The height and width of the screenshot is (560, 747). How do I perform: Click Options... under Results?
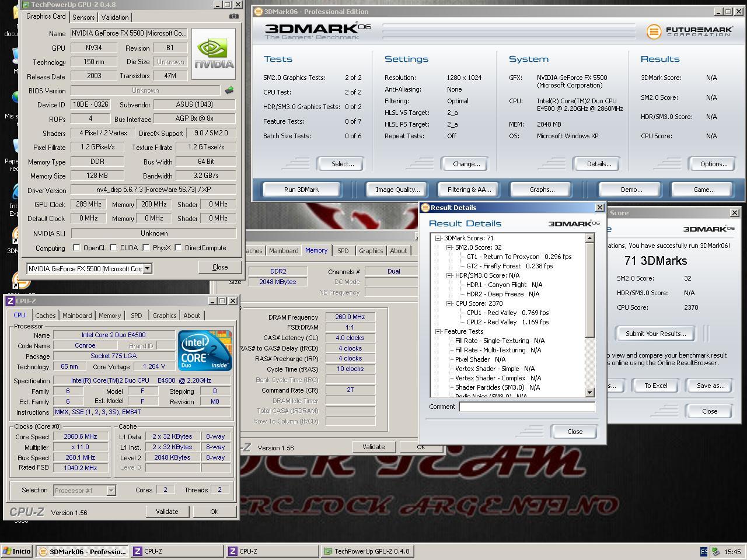[x=713, y=164]
